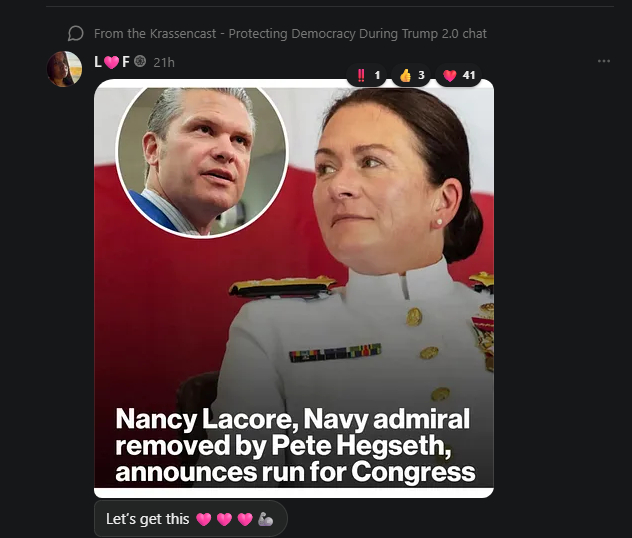The height and width of the screenshot is (538, 632).
Task: Click the pink hearts in the message
Action: (224, 520)
